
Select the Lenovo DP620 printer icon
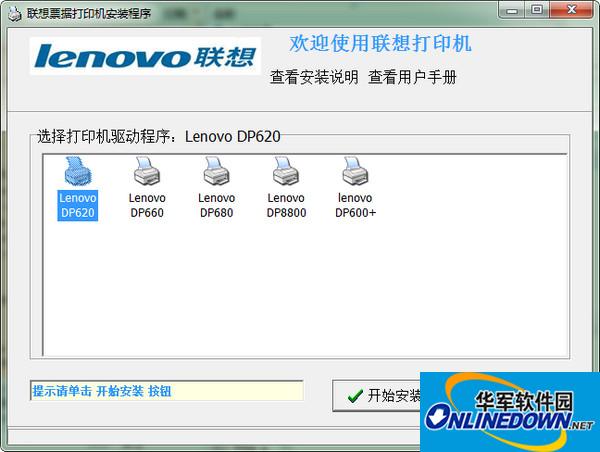[78, 171]
